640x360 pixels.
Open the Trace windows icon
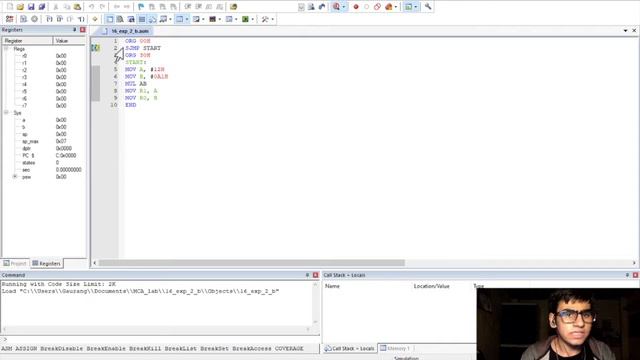tap(229, 19)
